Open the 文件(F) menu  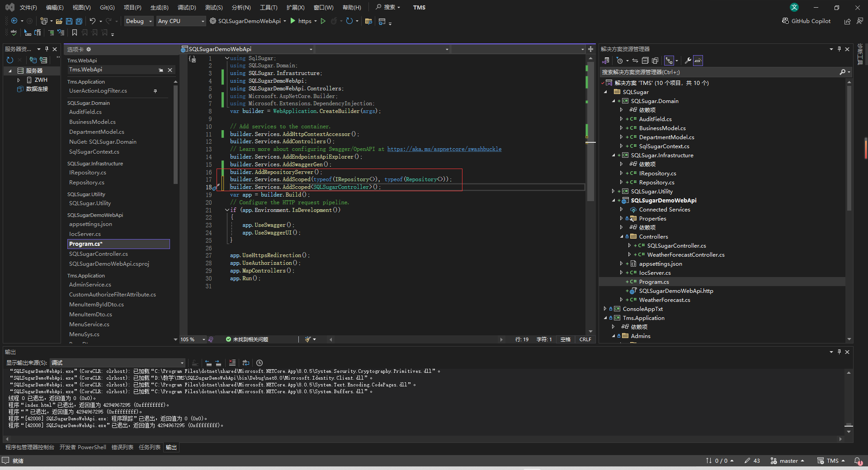tap(28, 8)
